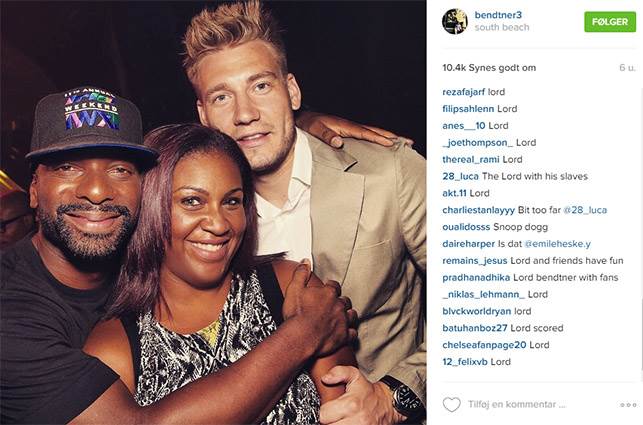Click the main post photo
Viewport: 643px width, 425px height.
[x=213, y=212]
